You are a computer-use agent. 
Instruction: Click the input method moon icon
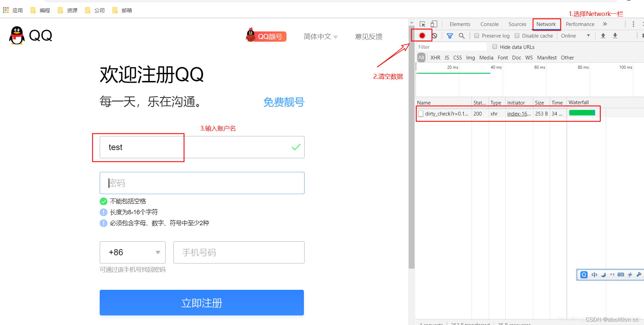click(603, 275)
